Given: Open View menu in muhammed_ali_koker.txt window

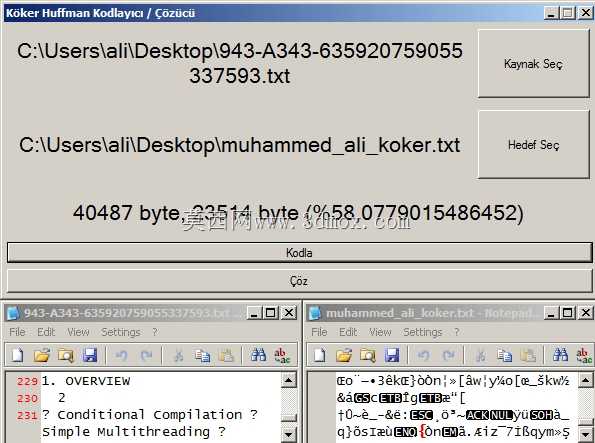Looking at the screenshot, I should (380, 332).
